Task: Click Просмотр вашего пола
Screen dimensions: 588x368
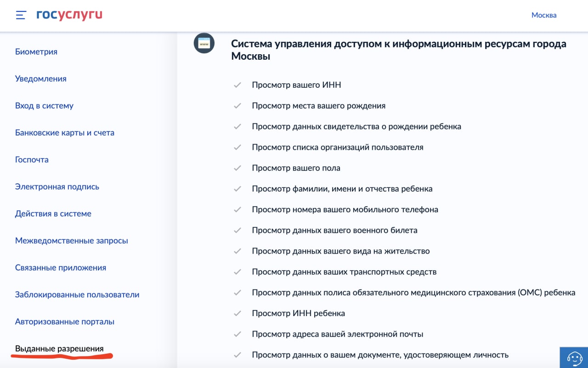Action: [x=296, y=168]
